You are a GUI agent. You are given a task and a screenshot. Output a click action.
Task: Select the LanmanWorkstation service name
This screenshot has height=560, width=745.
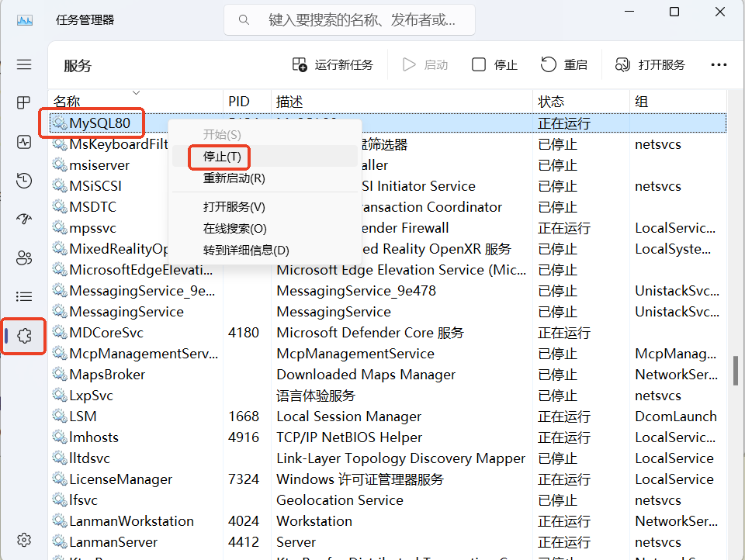point(132,521)
